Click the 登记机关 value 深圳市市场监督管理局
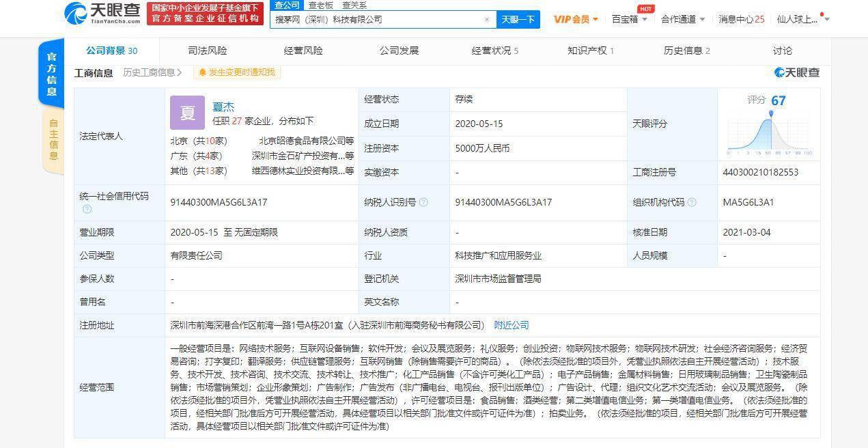This screenshot has height=448, width=868. pyautogui.click(x=498, y=279)
